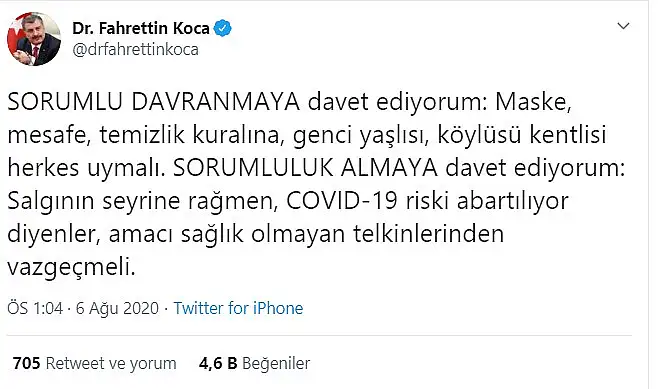Image resolution: width=659 pixels, height=389 pixels.
Task: Click the word telkinlerinden in tweet
Action: point(428,234)
